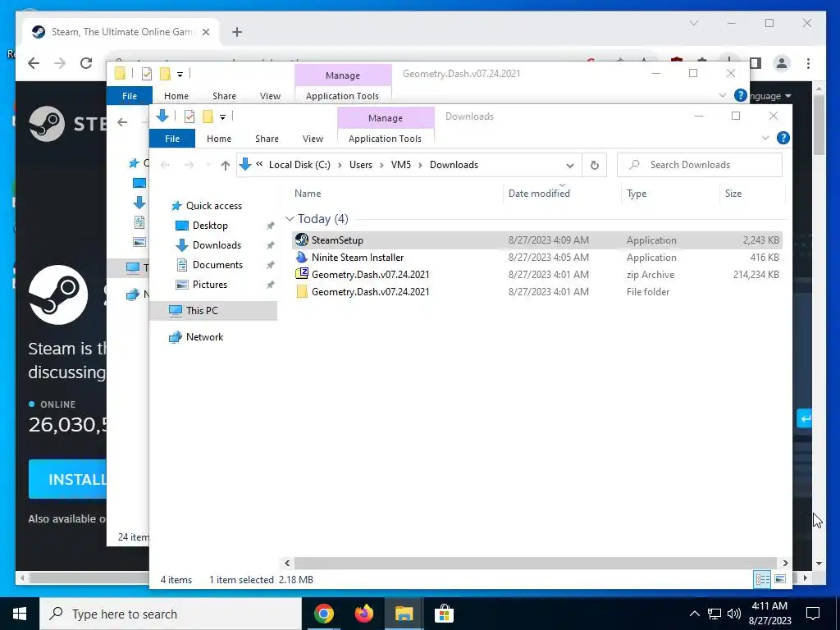
Task: Click the Geometry.Dash file folder icon
Action: (x=302, y=291)
